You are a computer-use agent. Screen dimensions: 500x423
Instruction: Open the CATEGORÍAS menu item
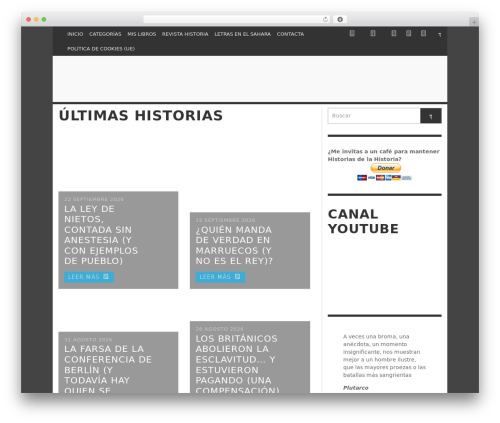click(105, 34)
